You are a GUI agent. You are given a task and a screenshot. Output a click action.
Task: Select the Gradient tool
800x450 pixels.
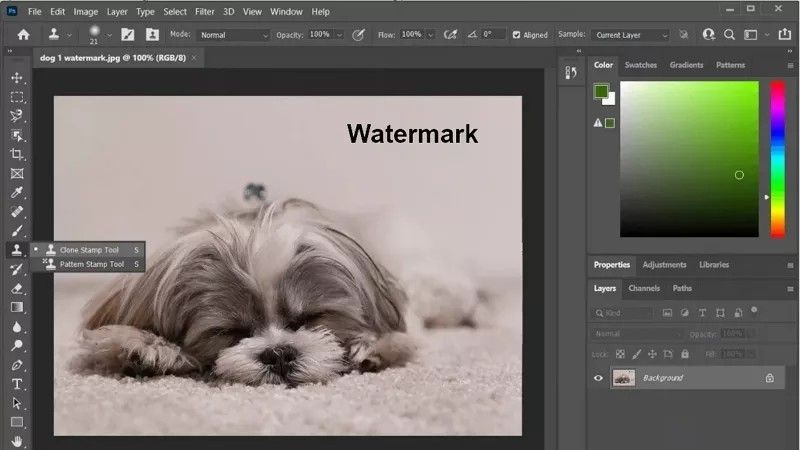(x=17, y=307)
